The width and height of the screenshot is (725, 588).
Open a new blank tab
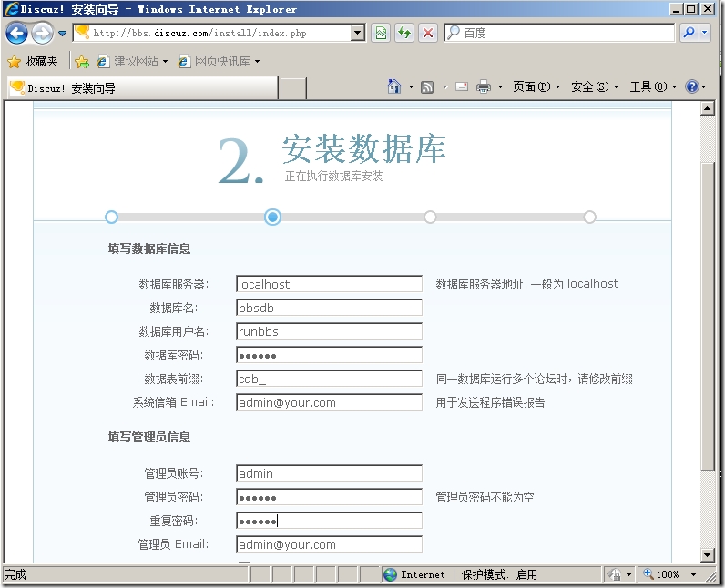293,88
